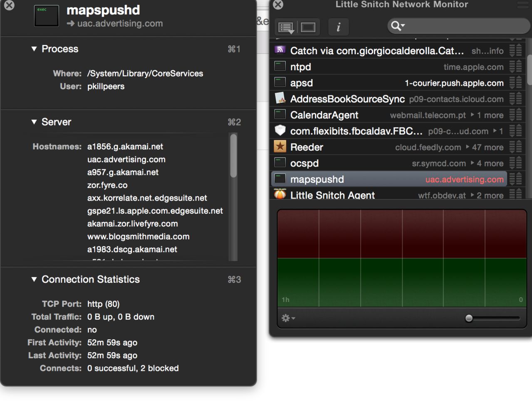
Task: Click the path /System/Library/CoreServices
Action: click(145, 73)
